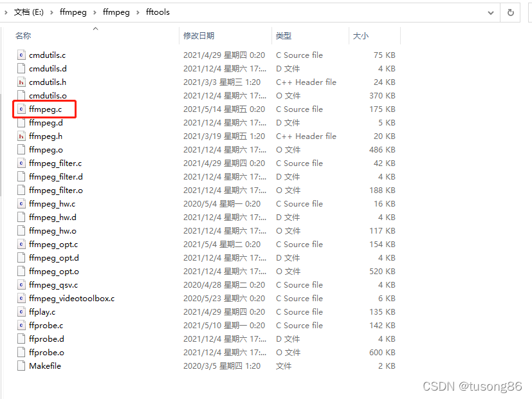Click the cmdutils.d file icon

pyautogui.click(x=21, y=68)
